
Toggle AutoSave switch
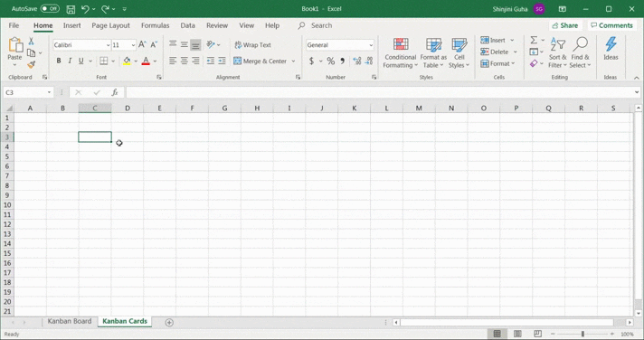(50, 9)
